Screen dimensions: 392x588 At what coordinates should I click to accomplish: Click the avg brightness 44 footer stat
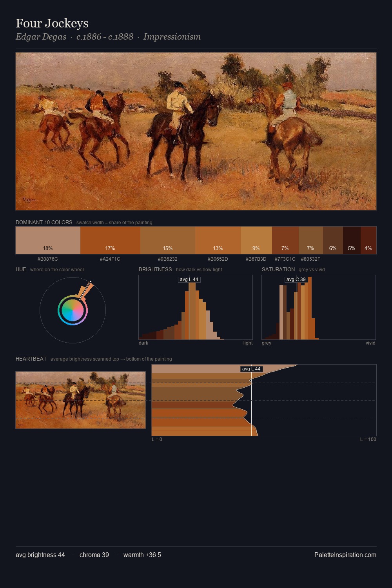(40, 555)
